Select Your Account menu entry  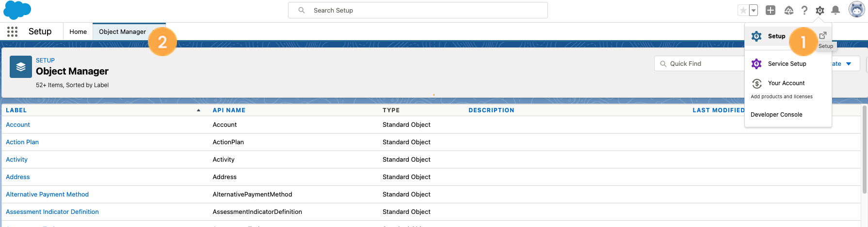tap(786, 83)
